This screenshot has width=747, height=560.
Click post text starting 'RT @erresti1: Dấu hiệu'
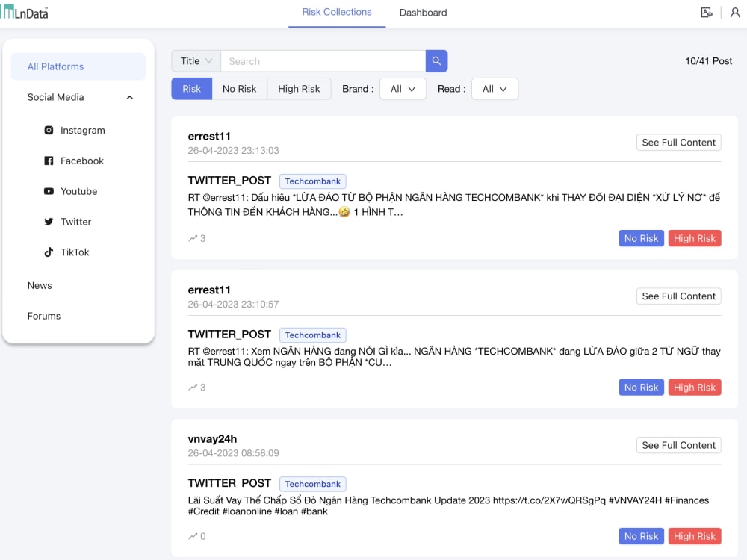click(454, 205)
